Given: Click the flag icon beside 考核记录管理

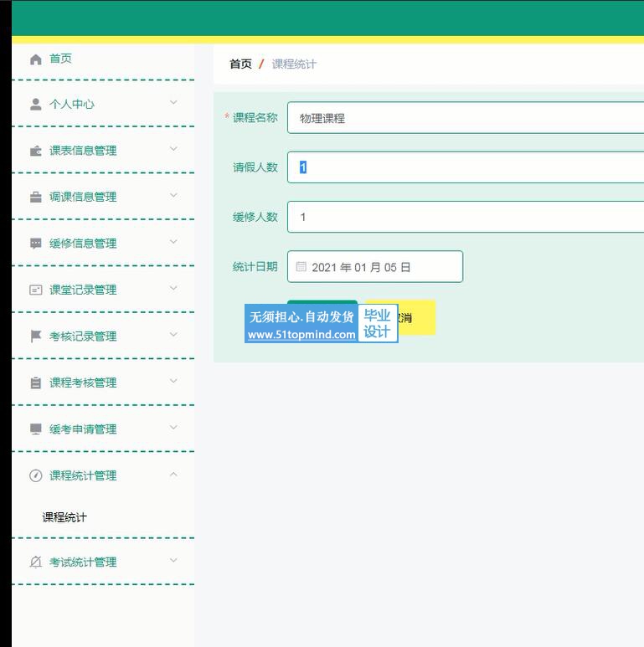Looking at the screenshot, I should point(35,336).
